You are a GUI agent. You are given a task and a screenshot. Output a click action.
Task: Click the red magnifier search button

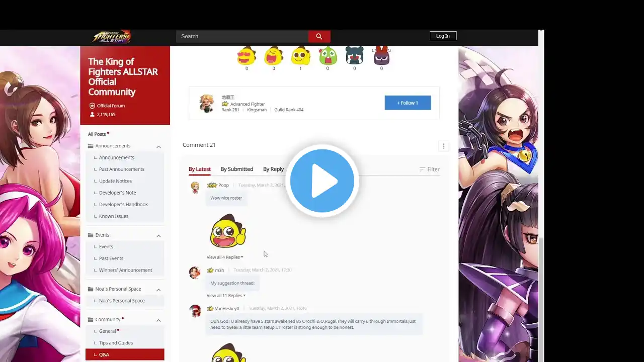(319, 36)
